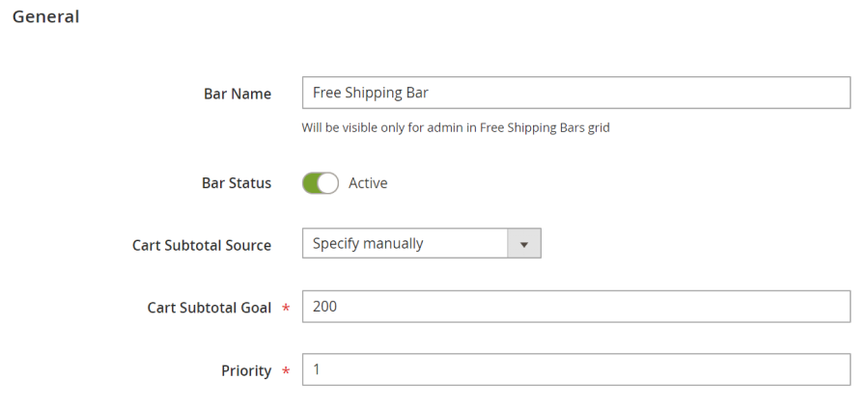Viewport: 868px width, 407px height.
Task: Select the Specify manually text in the combo box
Action: click(368, 244)
